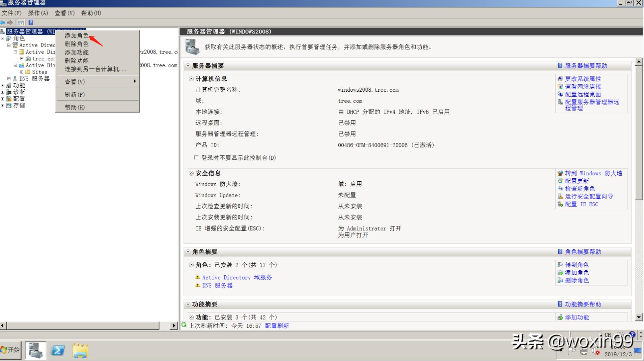Click the right vertical scrollbar down arrow
Viewport: 644px width, 361px height.
click(639, 317)
